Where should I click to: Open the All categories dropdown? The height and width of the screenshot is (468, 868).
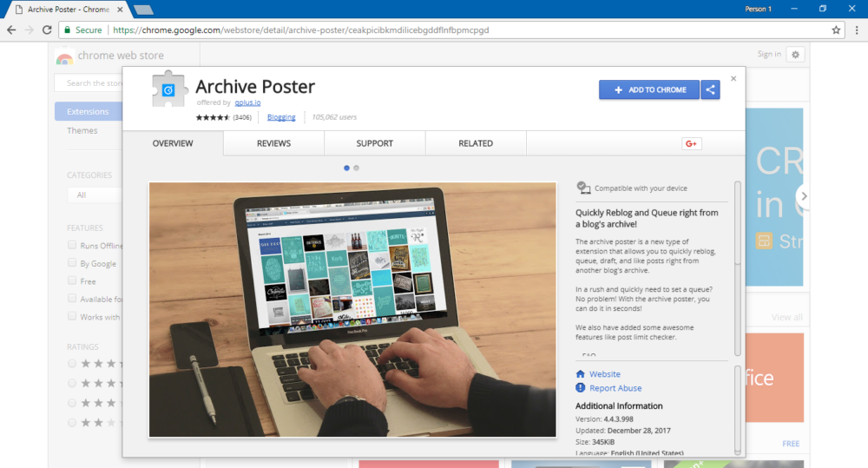pyautogui.click(x=95, y=195)
